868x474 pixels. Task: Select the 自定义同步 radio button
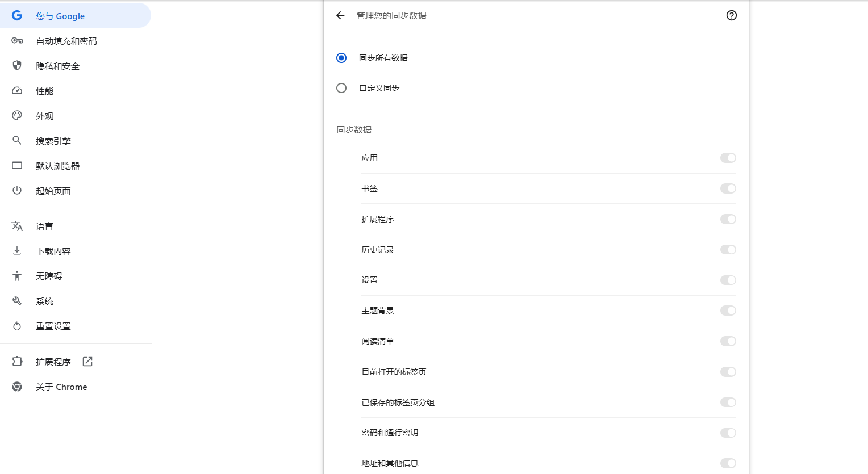coord(341,88)
